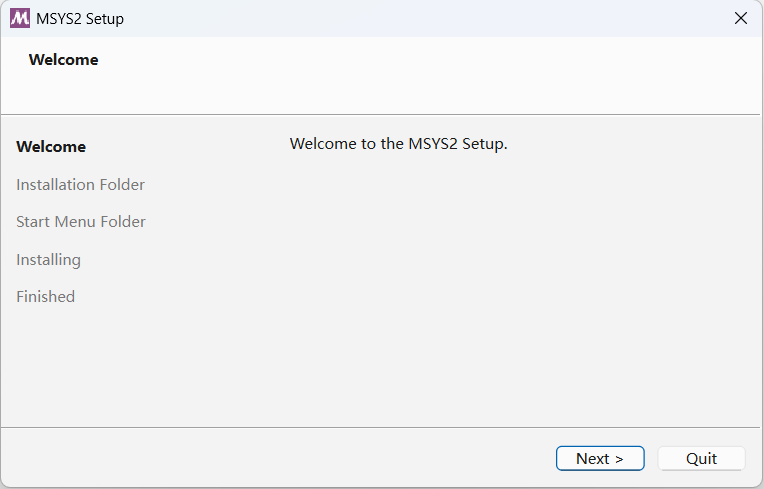This screenshot has width=764, height=489.
Task: Click the word "MSYS2" in the welcome message
Action: pos(432,144)
